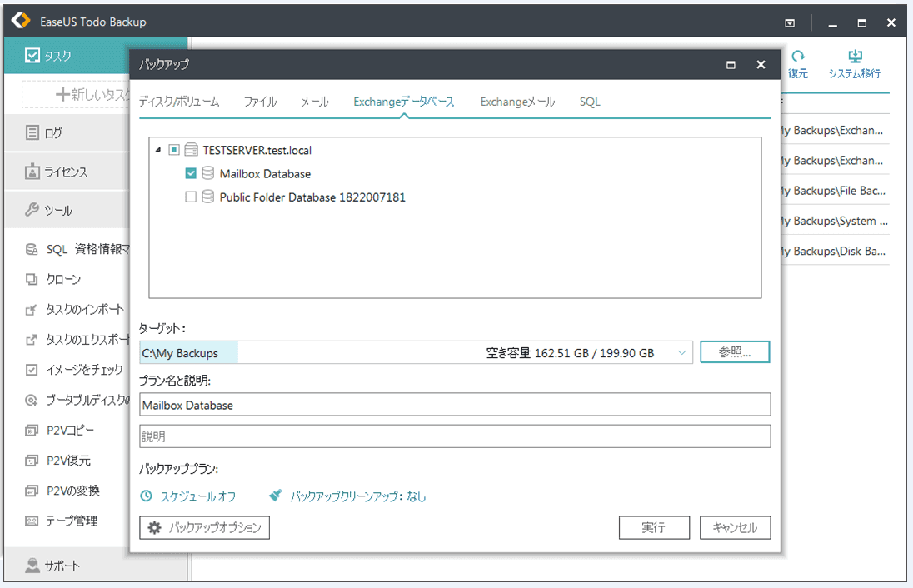Select My Backups\File Bac... task row

tap(835, 191)
